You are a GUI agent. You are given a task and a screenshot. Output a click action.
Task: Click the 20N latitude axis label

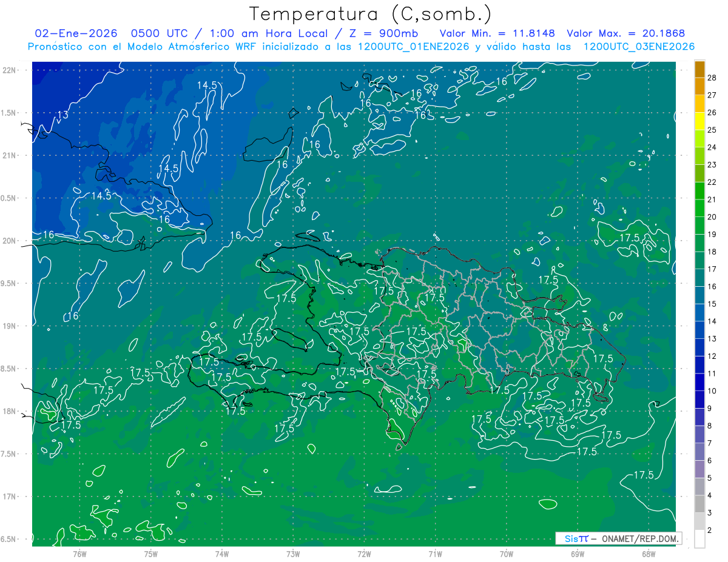(x=10, y=241)
